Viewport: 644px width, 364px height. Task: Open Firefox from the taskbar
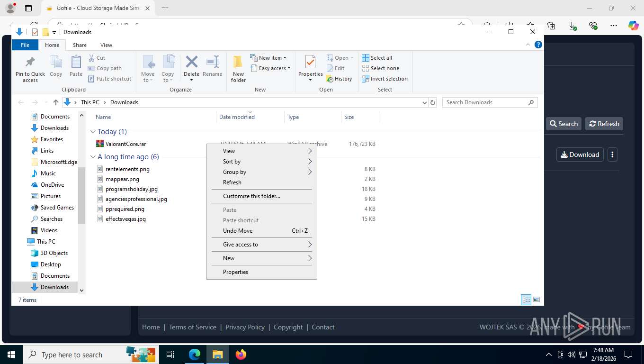241,355
